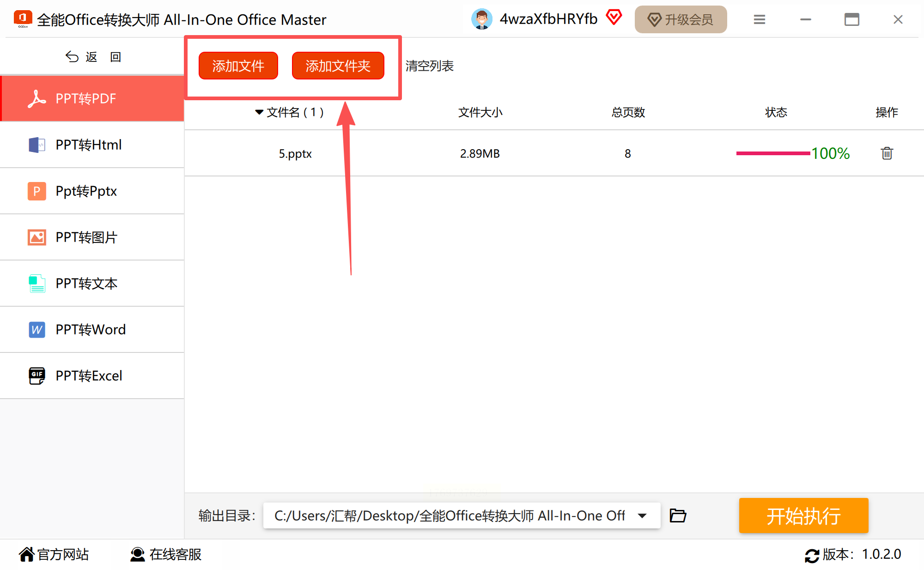
Task: Click the app logo in title bar
Action: pyautogui.click(x=23, y=19)
